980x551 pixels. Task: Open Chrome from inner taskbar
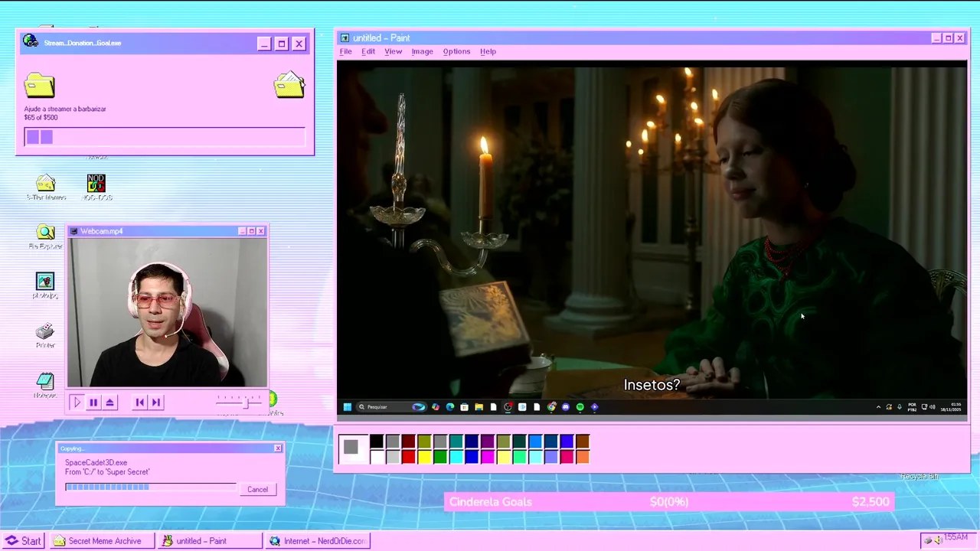point(551,407)
